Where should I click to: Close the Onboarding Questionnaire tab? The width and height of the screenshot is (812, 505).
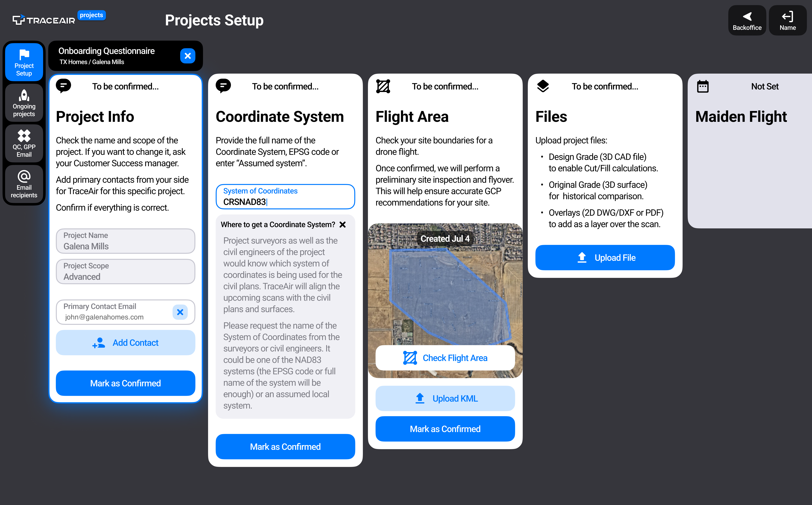[188, 56]
